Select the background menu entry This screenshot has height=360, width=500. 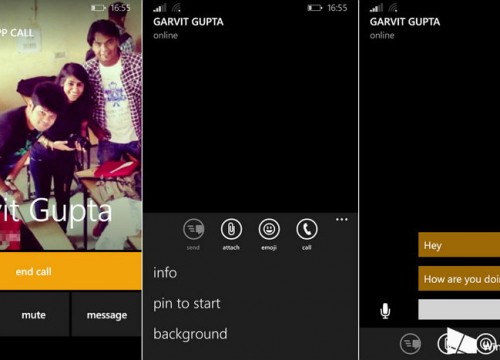click(x=190, y=334)
